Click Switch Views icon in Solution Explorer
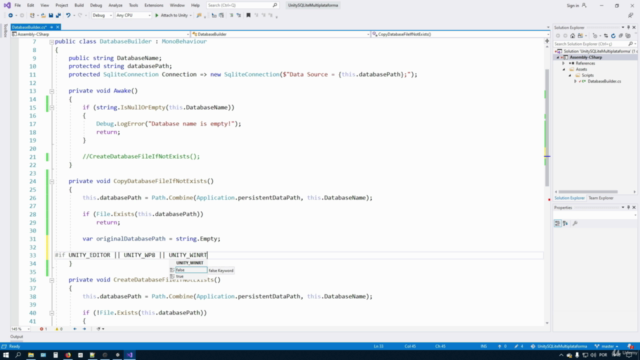 580,36
